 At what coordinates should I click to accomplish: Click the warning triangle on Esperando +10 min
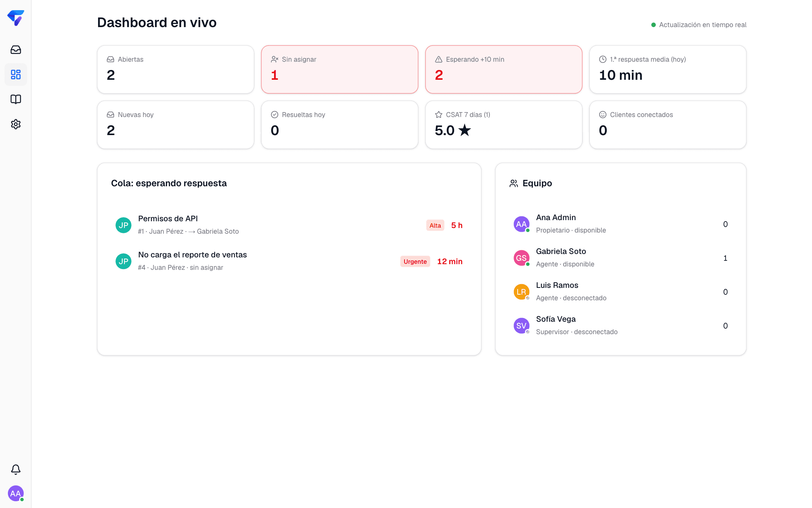(439, 59)
